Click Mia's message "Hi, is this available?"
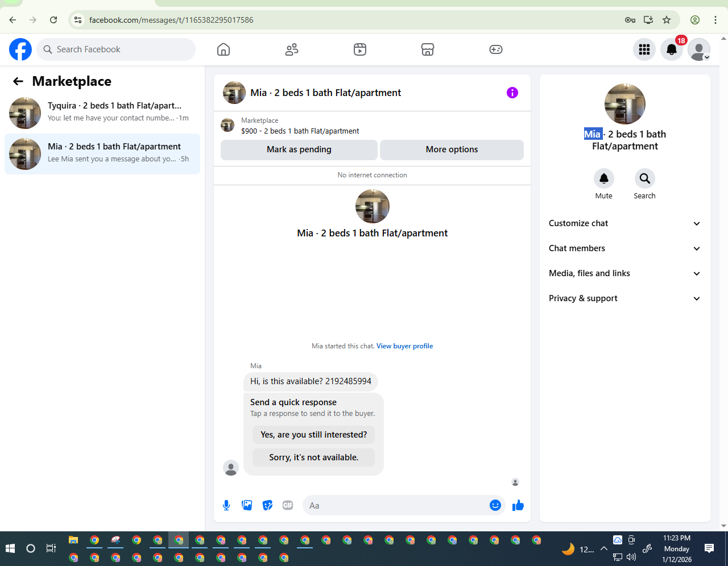The width and height of the screenshot is (728, 566). 311,381
